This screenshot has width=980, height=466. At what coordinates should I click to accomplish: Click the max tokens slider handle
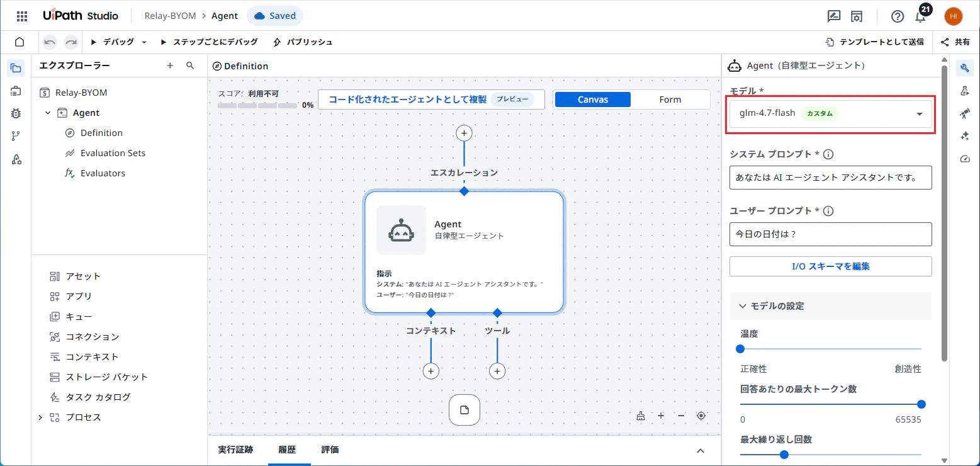[x=921, y=404]
